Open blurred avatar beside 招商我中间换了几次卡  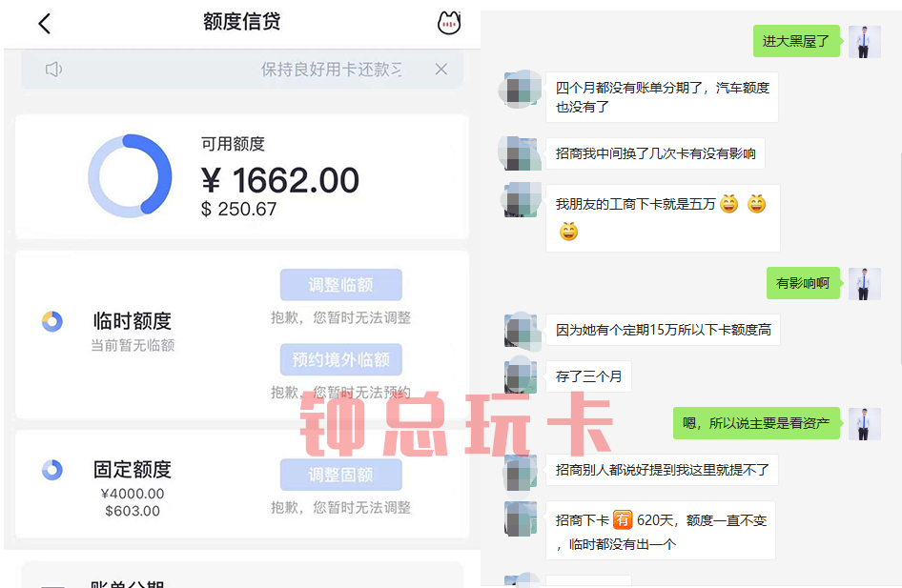click(x=520, y=153)
